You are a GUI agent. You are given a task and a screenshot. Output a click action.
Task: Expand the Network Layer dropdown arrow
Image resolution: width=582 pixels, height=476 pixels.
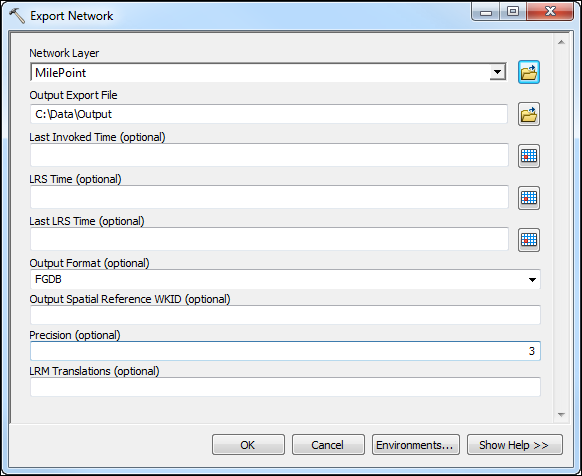click(497, 72)
